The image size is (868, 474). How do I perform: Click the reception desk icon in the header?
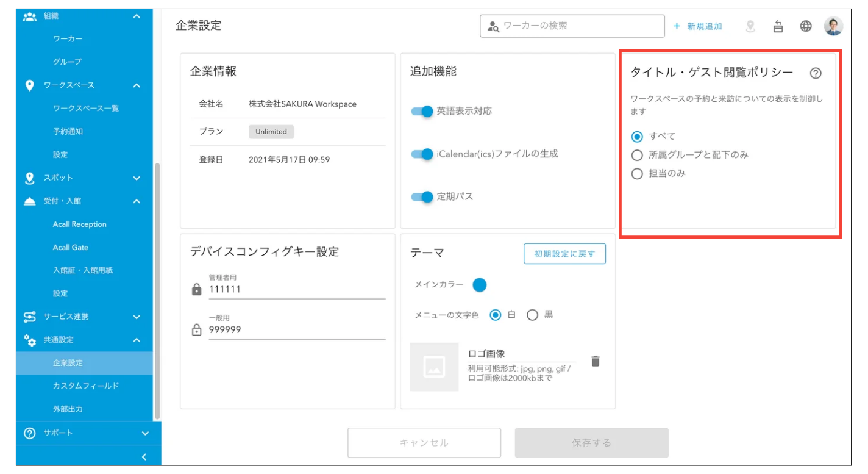pyautogui.click(x=778, y=26)
